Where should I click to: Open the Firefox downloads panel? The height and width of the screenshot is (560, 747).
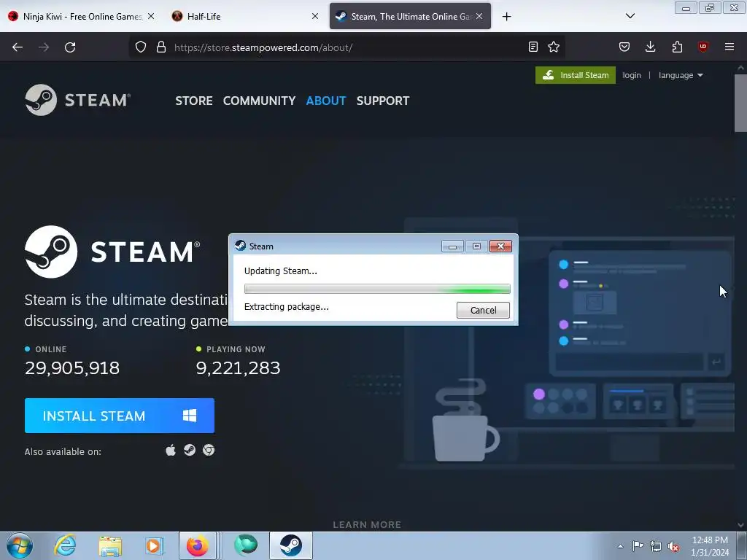click(x=650, y=47)
